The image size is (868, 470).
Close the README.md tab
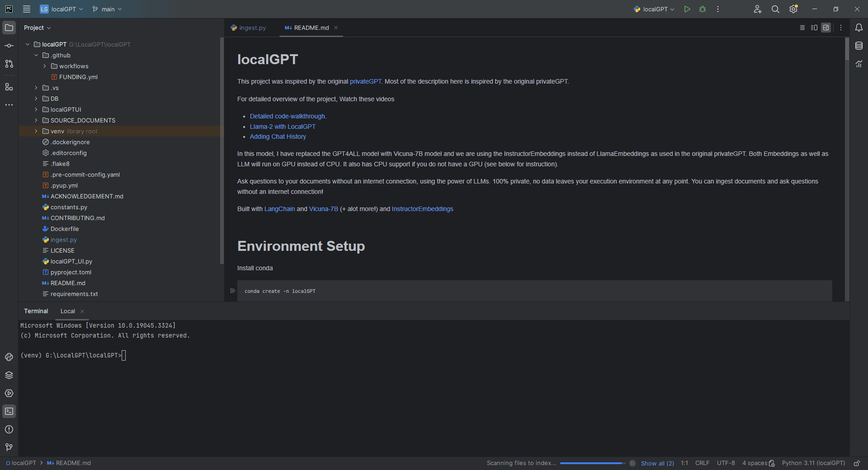(336, 28)
